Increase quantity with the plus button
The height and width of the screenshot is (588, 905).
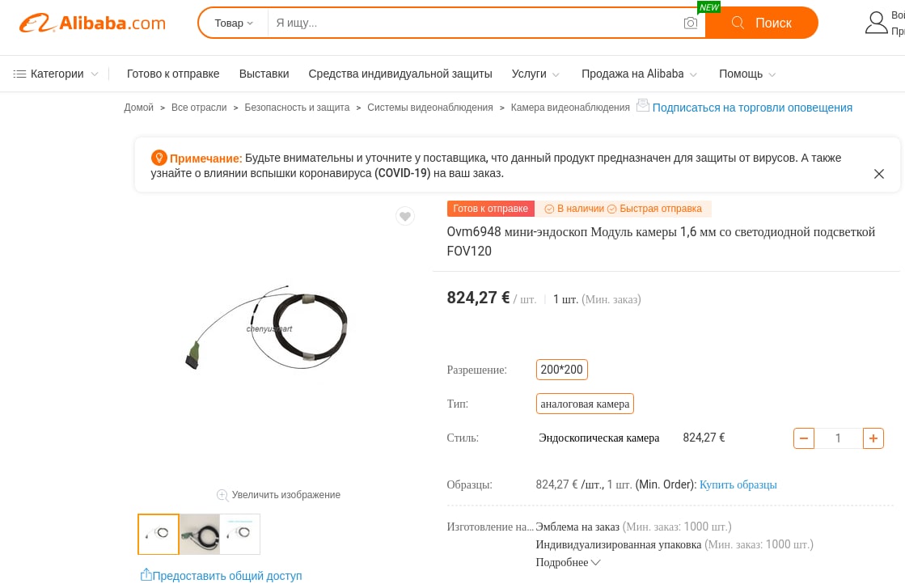[x=873, y=438]
